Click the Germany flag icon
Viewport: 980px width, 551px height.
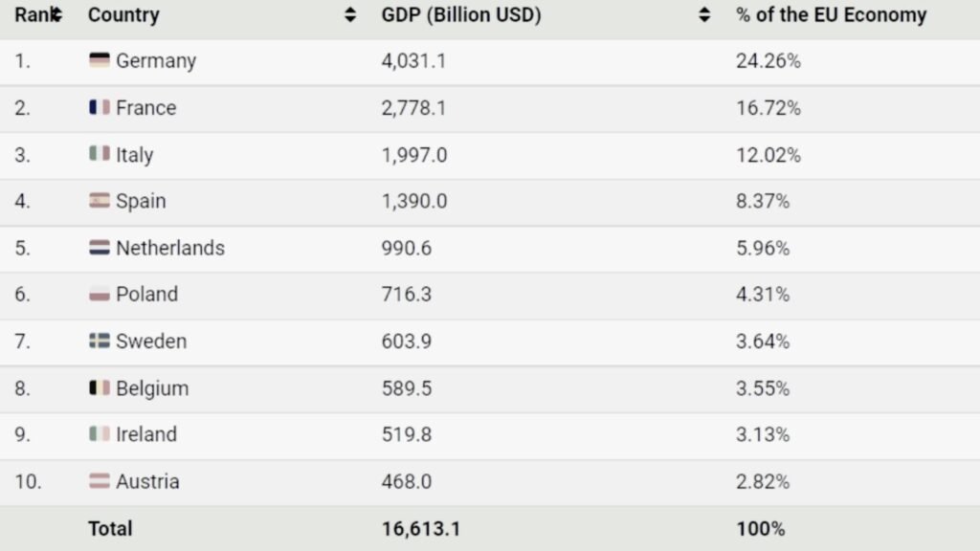pyautogui.click(x=100, y=60)
